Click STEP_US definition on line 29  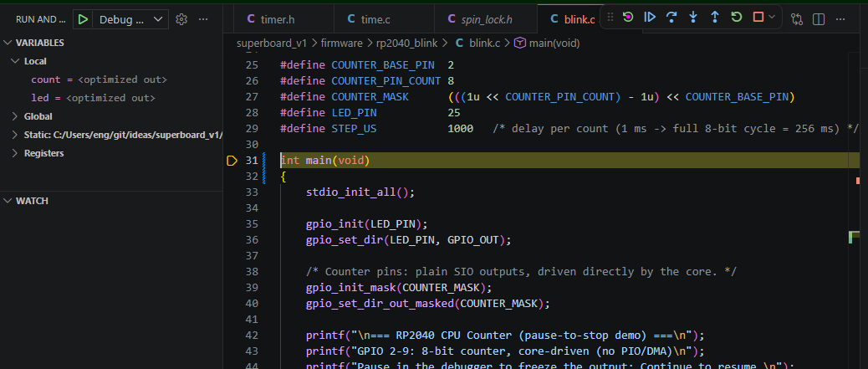(x=355, y=129)
